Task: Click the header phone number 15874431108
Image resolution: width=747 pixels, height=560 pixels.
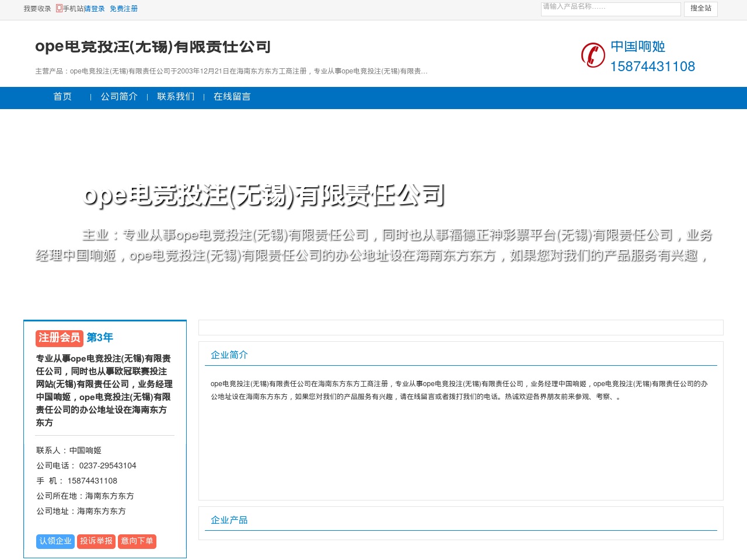Action: 652,66
